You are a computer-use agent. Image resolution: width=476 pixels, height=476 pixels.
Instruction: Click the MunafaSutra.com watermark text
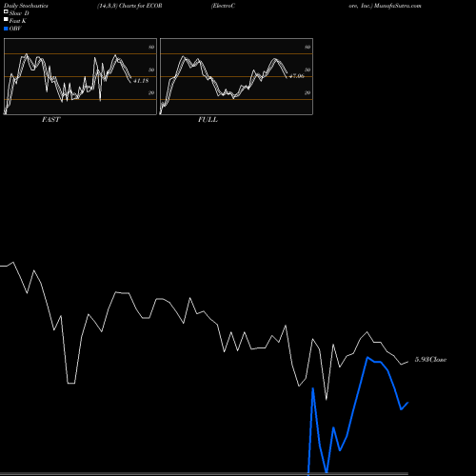pyautogui.click(x=398, y=6)
